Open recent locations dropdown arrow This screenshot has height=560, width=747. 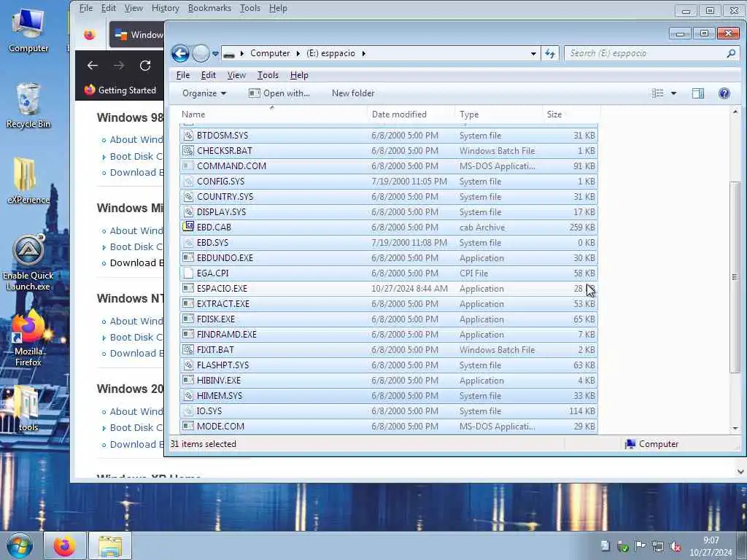coord(215,54)
